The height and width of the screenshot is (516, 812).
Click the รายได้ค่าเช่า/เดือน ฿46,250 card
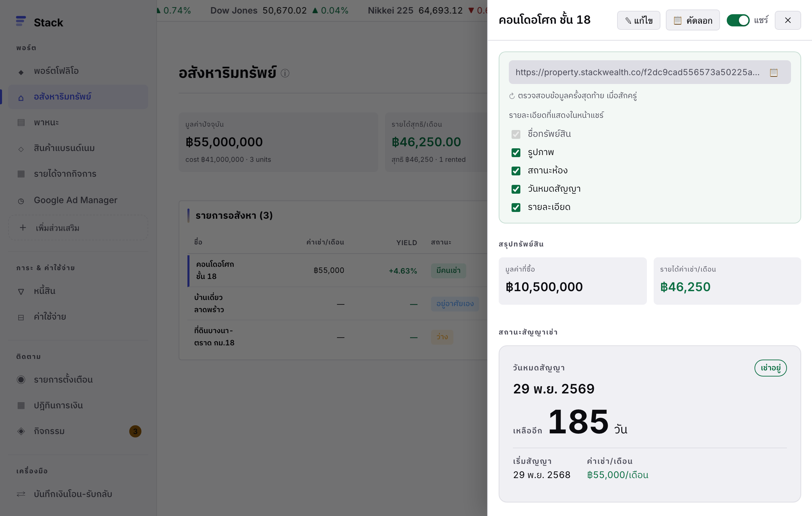(727, 281)
